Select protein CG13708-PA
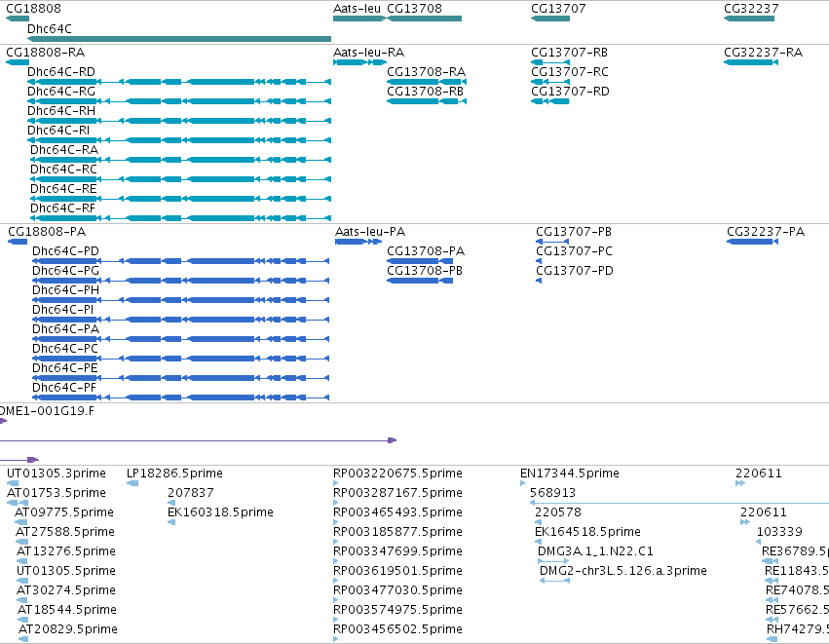The image size is (829, 644). click(420, 261)
